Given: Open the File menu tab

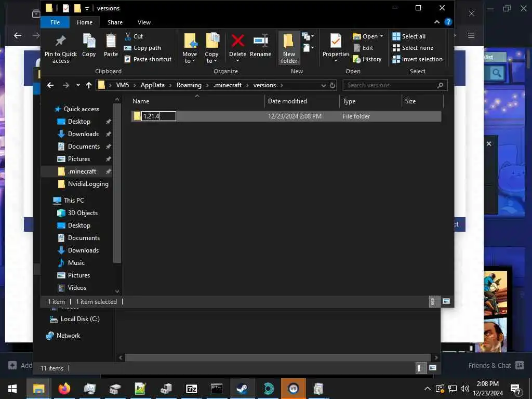Looking at the screenshot, I should (x=55, y=22).
